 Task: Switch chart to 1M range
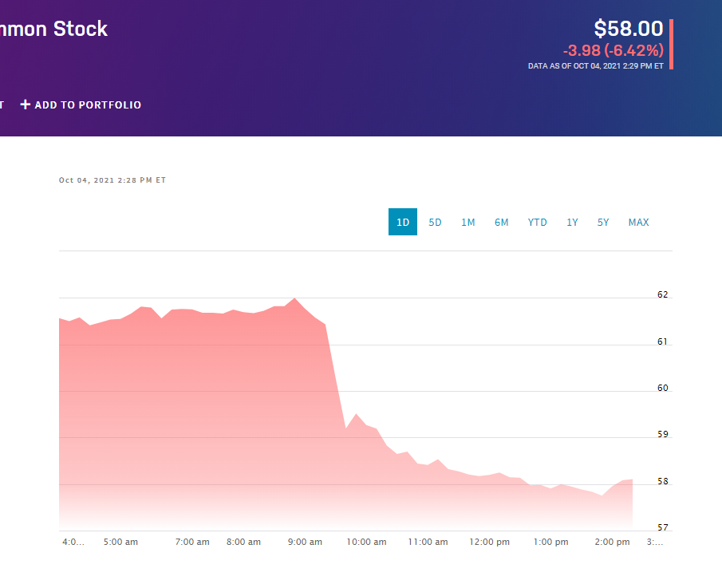(468, 222)
